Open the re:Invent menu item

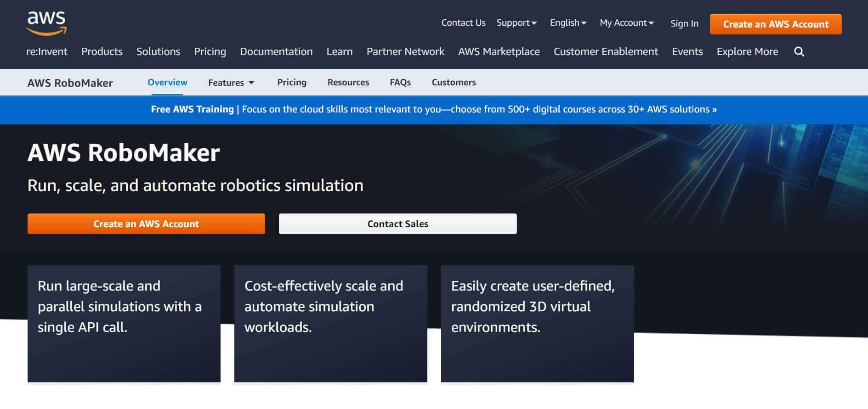(x=47, y=52)
